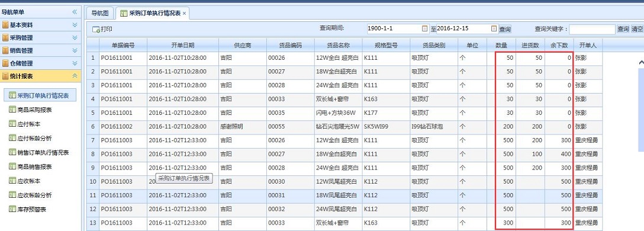Screen dimensions: 644x231
Task: Open 应收帐本 report
Action: click(25, 181)
